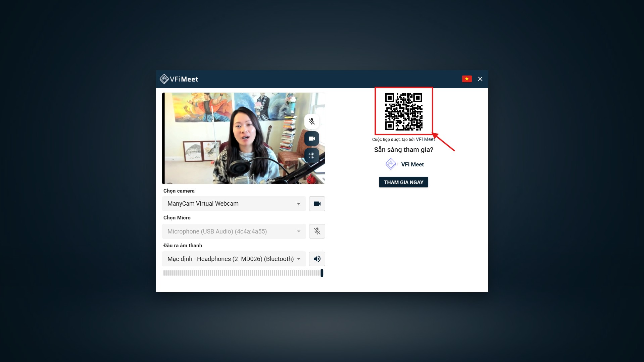The image size is (644, 362).
Task: Open the Headphones (Bluetooth) audio output dropdown
Action: pos(234,259)
